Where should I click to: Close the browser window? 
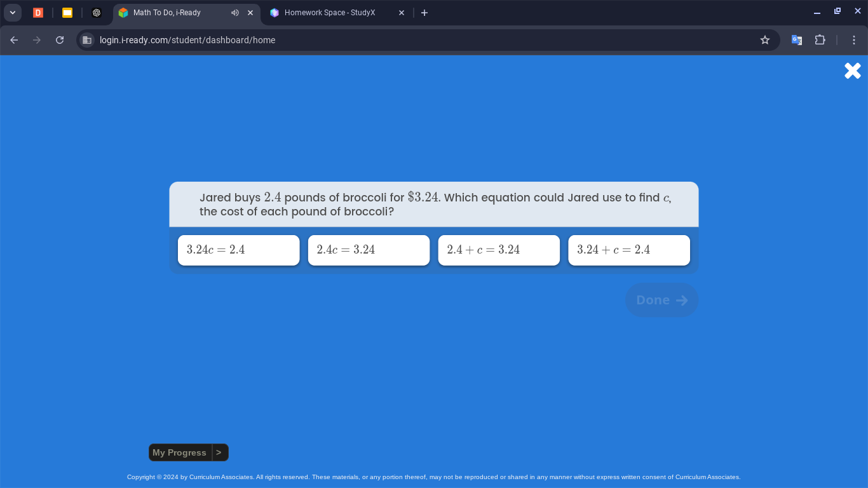click(857, 11)
